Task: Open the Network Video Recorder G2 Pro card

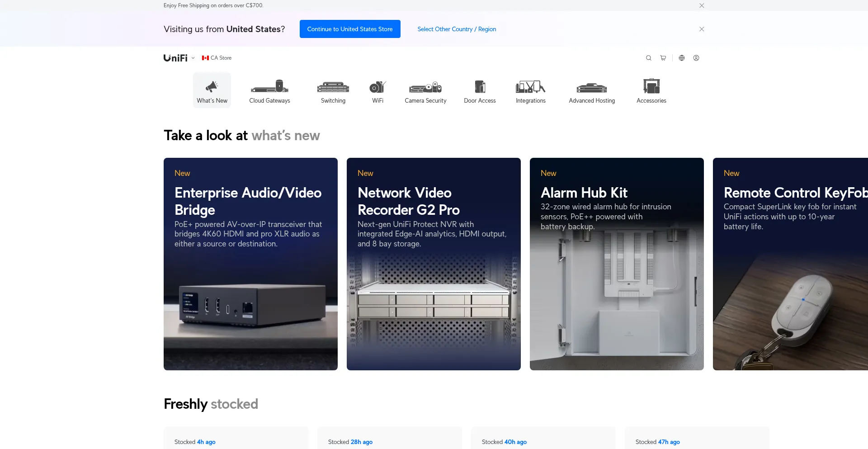Action: coord(434,264)
